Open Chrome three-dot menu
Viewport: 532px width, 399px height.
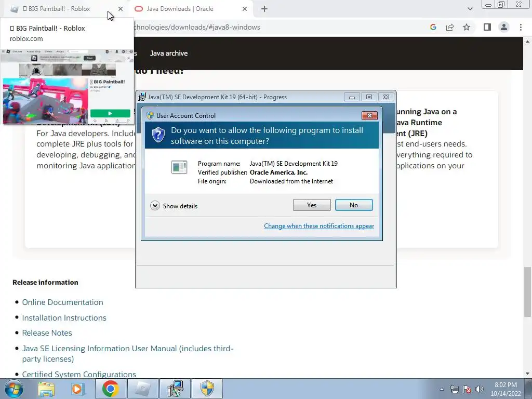(521, 27)
